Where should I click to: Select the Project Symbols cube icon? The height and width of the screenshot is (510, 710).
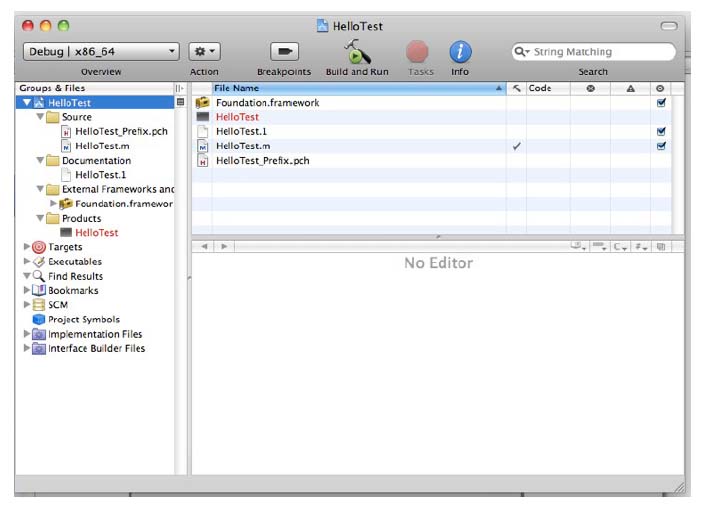[x=39, y=319]
